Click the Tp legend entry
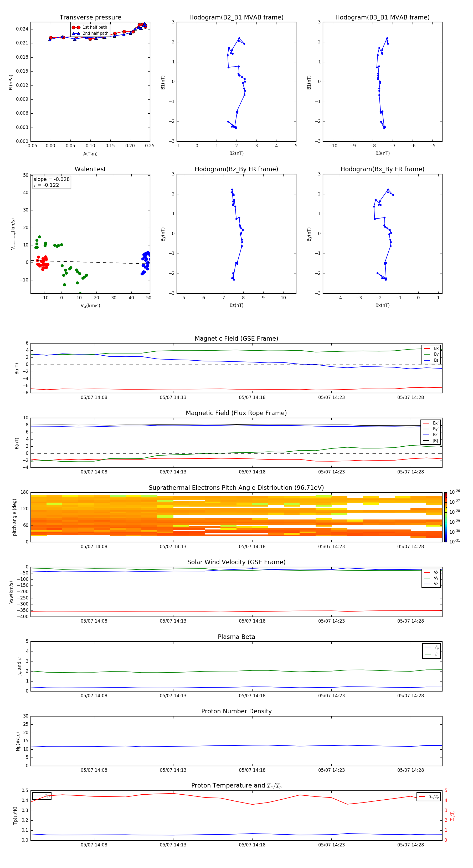The width and height of the screenshot is (473, 868). (42, 796)
